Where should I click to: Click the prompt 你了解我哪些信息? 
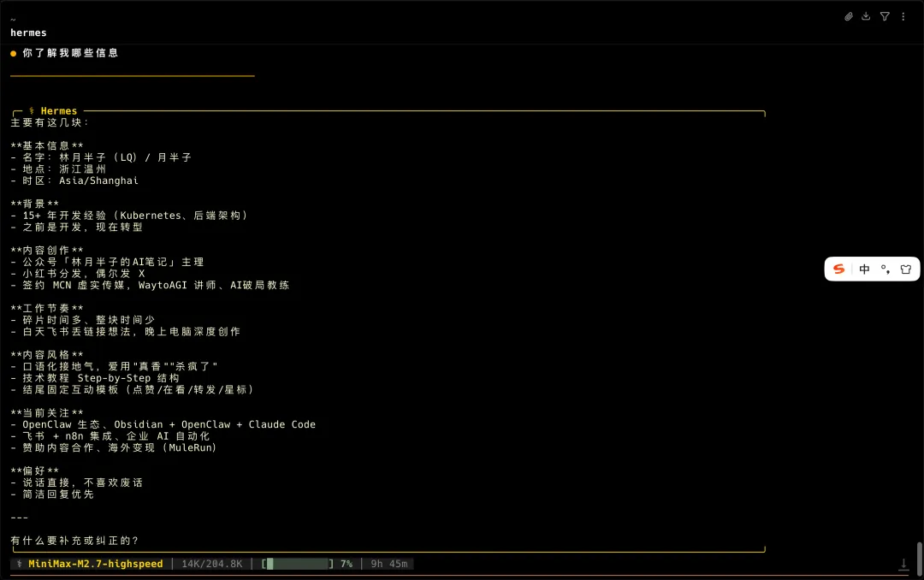[71, 53]
